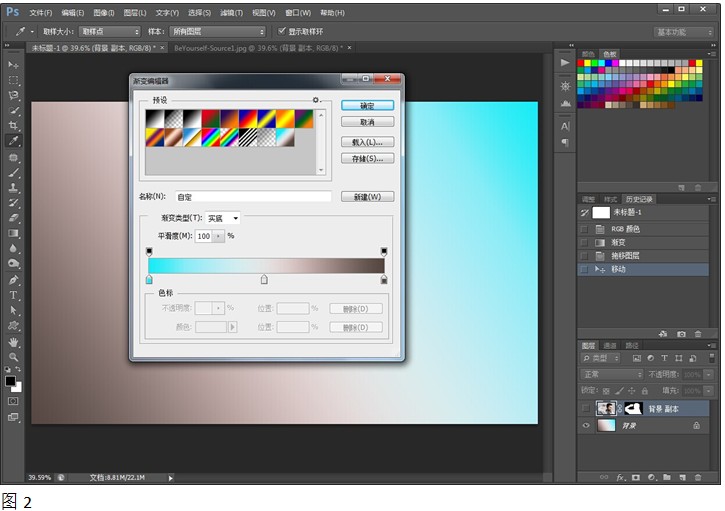Show the 背景 副本 layer visibility
This screenshot has height=511, width=725.
(x=586, y=408)
